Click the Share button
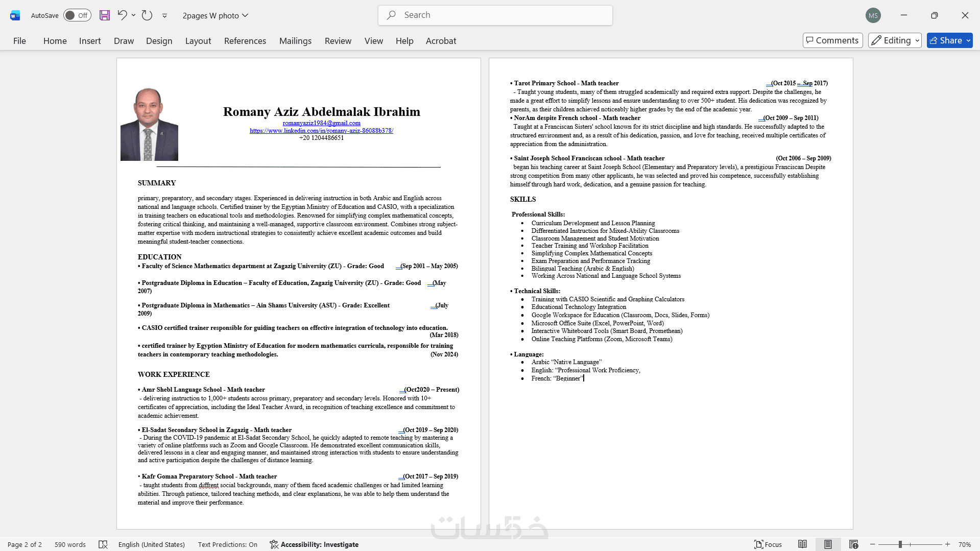980x551 pixels. tap(950, 40)
